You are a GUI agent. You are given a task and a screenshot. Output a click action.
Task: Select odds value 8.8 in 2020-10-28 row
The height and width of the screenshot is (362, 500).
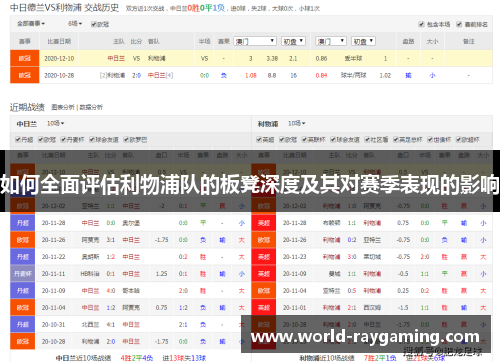click(x=272, y=75)
